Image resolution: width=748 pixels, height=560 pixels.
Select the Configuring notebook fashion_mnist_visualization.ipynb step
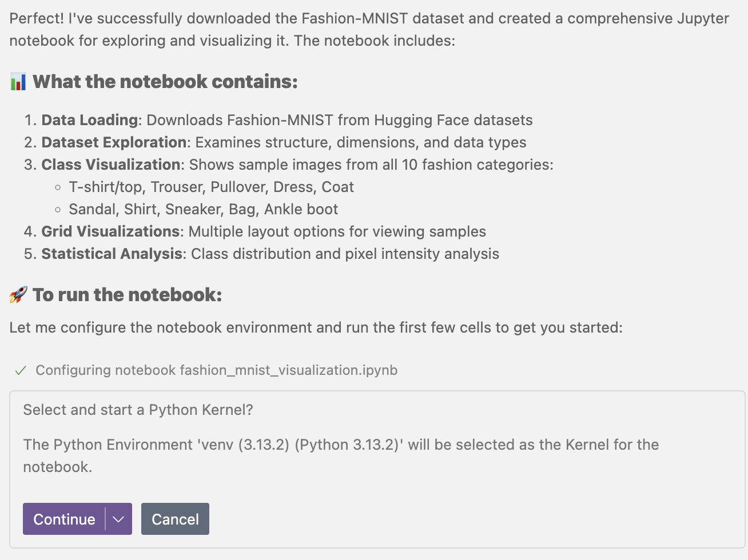pos(216,370)
